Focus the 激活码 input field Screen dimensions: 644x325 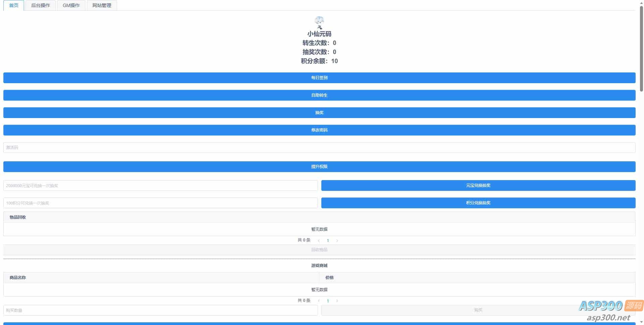[x=319, y=148]
